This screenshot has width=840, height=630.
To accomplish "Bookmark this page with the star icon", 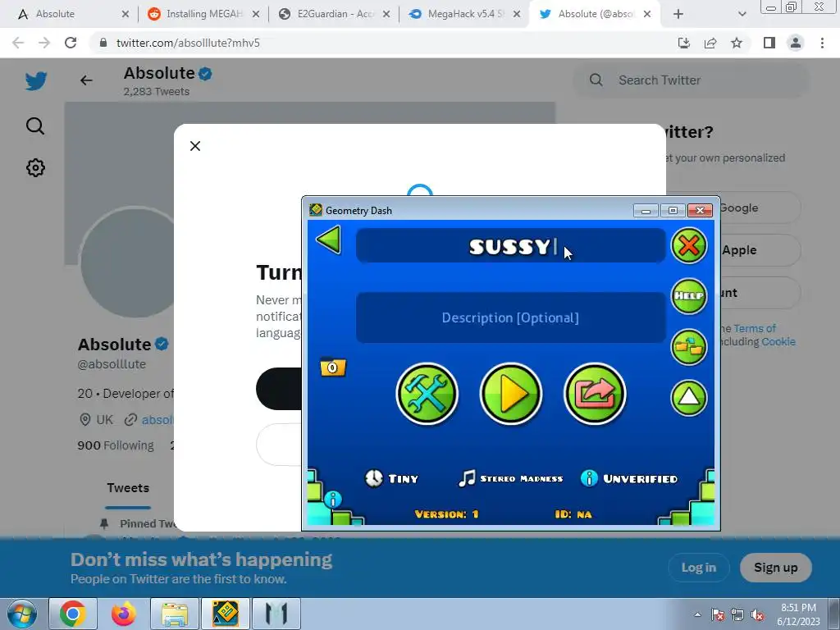I will 737,43.
